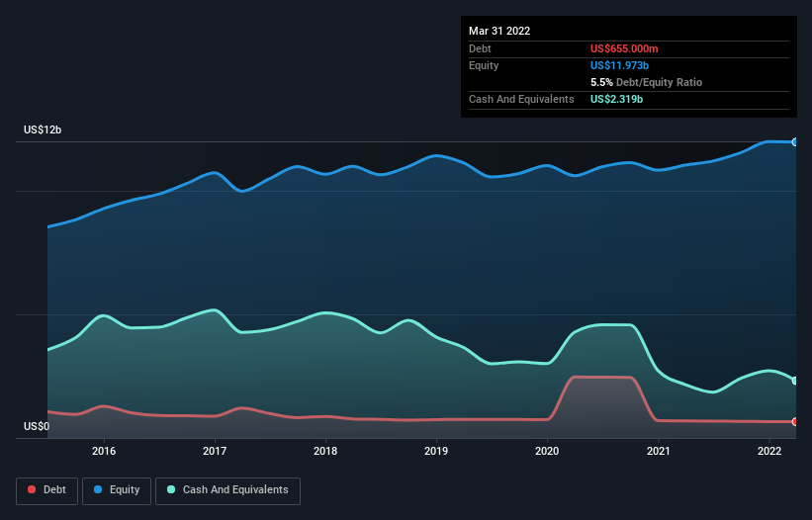
Task: Toggle Cash And Equivalents legend button
Action: click(x=227, y=490)
